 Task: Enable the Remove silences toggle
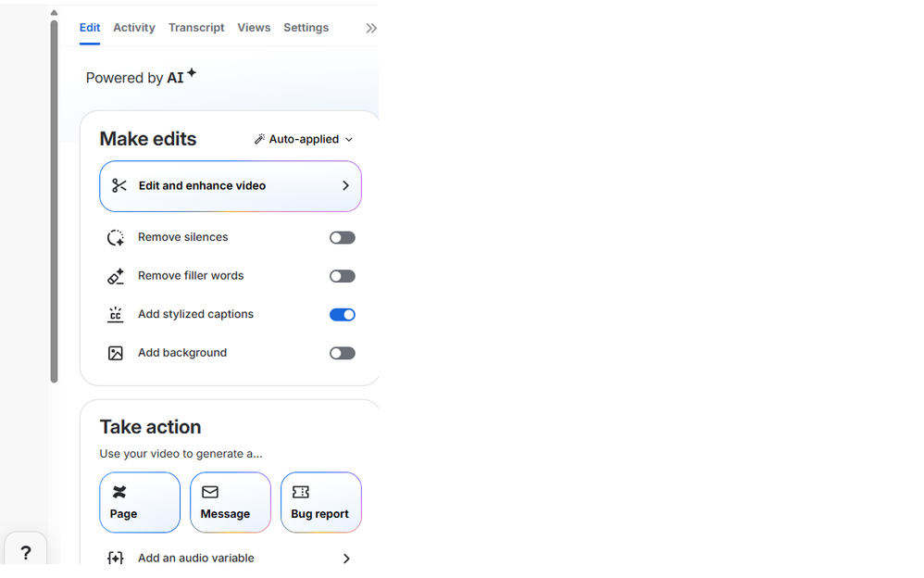343,238
